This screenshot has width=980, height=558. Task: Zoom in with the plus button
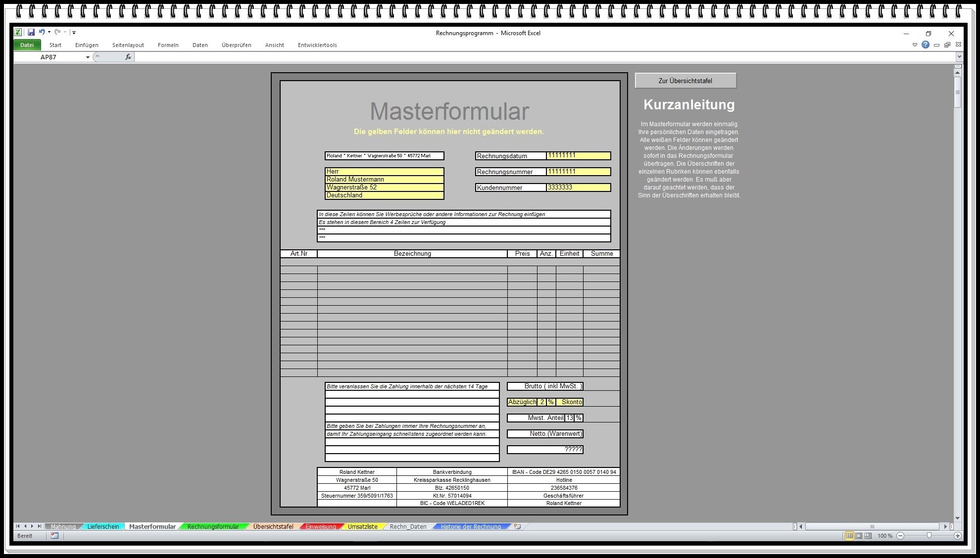click(x=957, y=536)
